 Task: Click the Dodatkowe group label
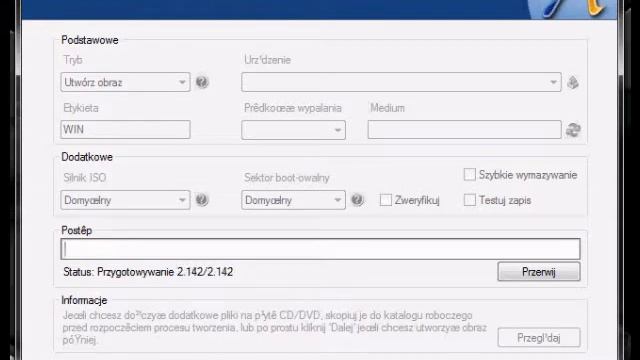click(x=87, y=157)
